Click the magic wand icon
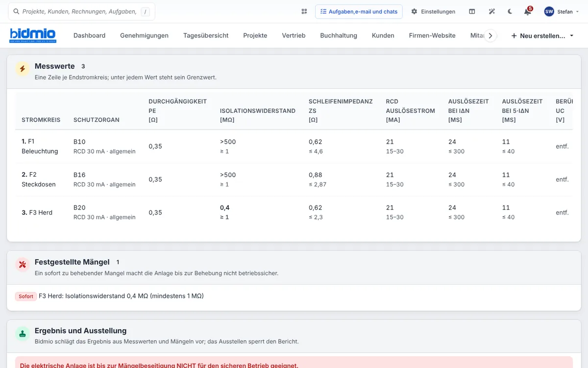 (x=492, y=11)
